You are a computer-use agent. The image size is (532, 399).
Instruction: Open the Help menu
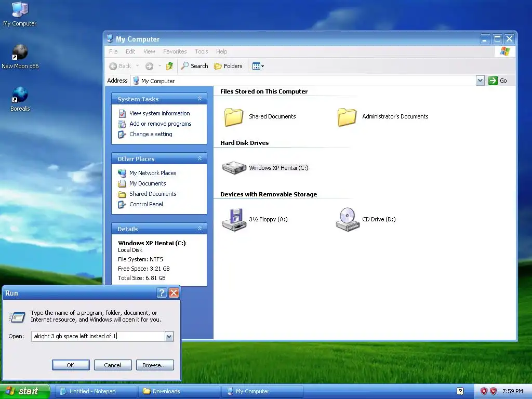(221, 51)
